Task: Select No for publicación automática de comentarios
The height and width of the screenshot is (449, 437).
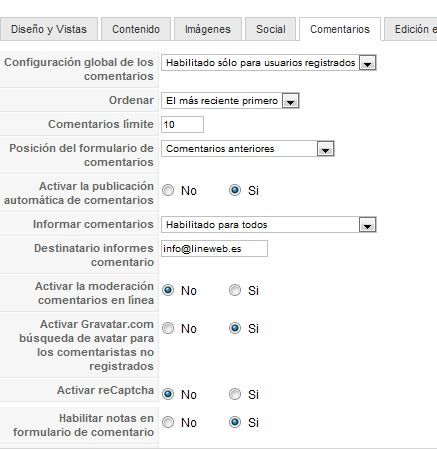Action: pyautogui.click(x=168, y=190)
